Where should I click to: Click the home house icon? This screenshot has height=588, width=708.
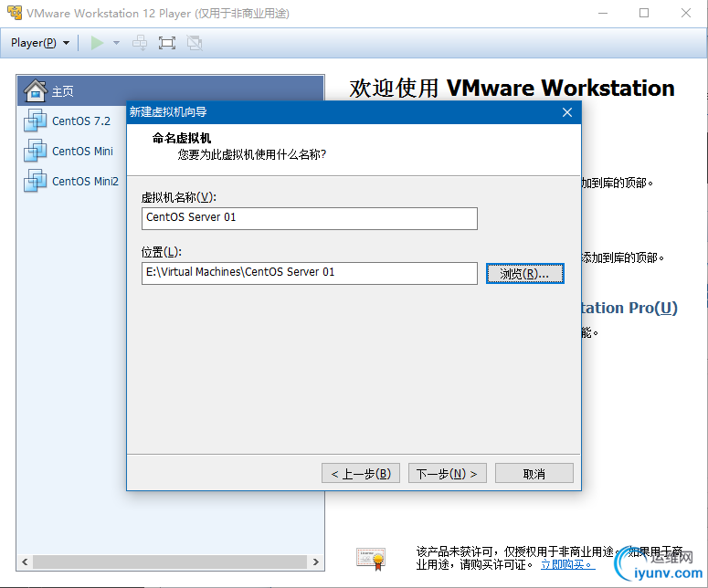pyautogui.click(x=36, y=90)
